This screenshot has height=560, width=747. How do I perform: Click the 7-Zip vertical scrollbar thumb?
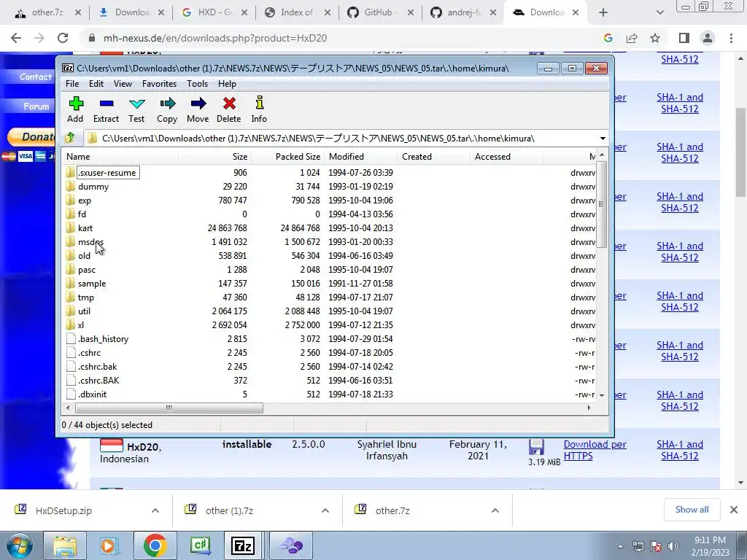601,204
